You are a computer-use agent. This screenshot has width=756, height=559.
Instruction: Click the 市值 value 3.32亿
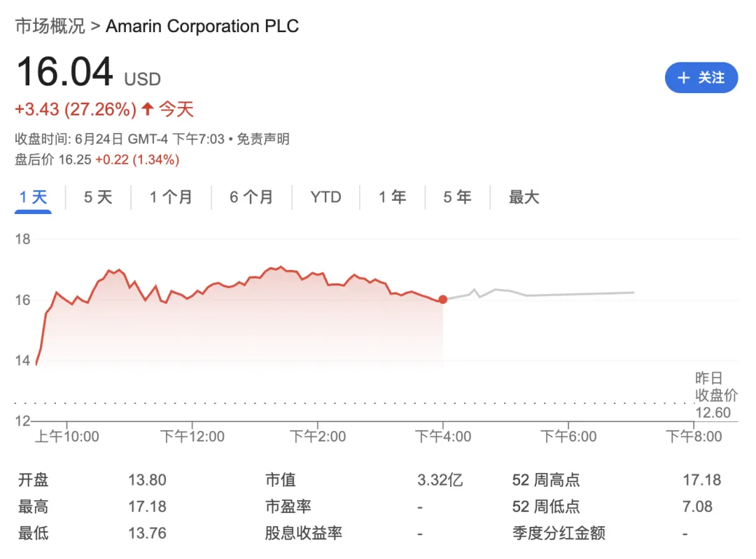coord(440,480)
